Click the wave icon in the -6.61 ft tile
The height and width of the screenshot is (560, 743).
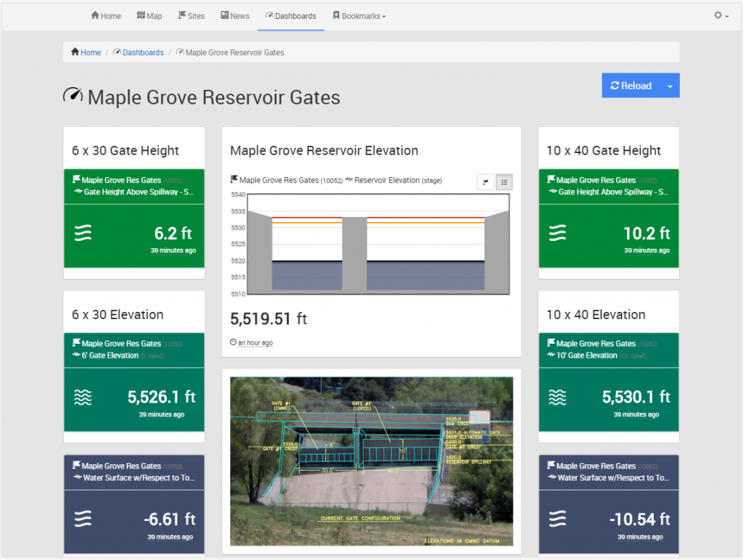pyautogui.click(x=84, y=519)
